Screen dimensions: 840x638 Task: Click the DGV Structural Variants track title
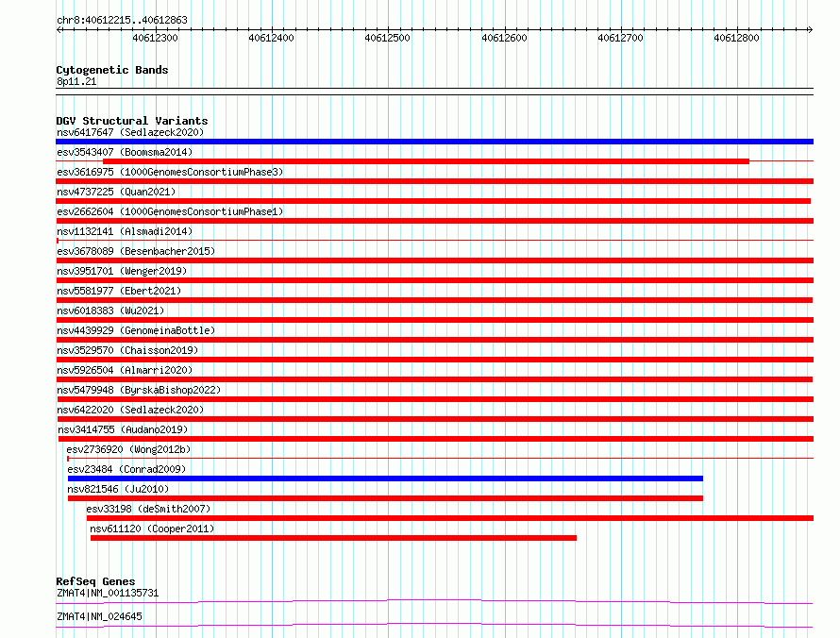132,121
